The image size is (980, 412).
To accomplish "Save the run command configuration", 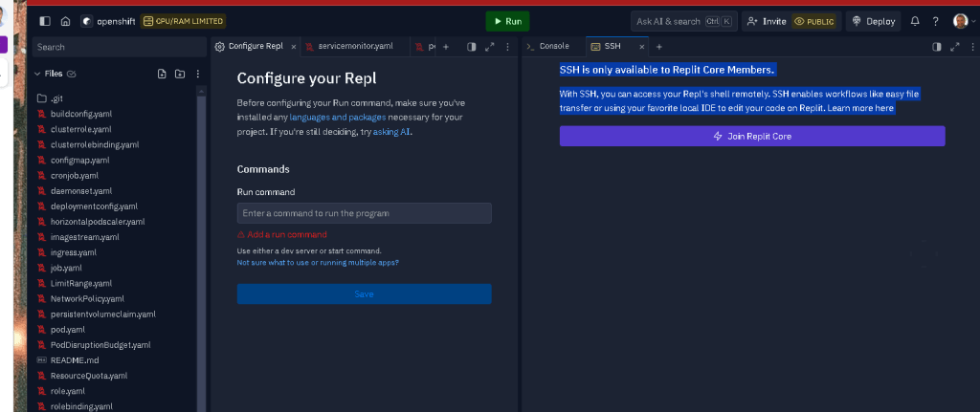I will (364, 294).
